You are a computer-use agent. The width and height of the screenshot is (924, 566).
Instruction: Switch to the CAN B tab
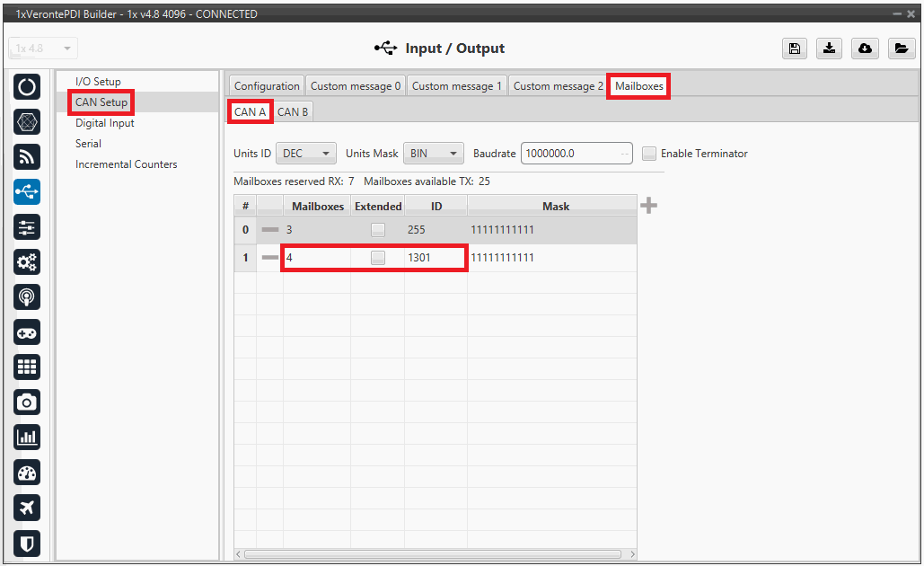click(x=293, y=112)
